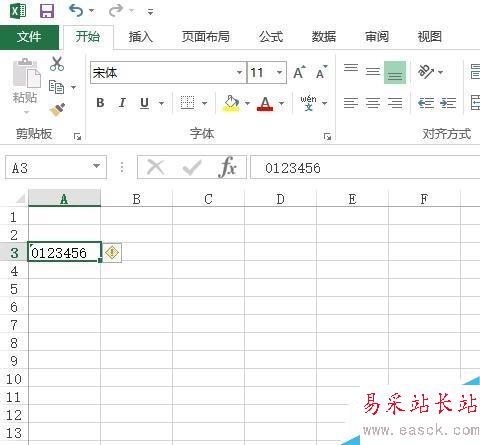Expand the Underline style dropdown arrow

coord(161,103)
